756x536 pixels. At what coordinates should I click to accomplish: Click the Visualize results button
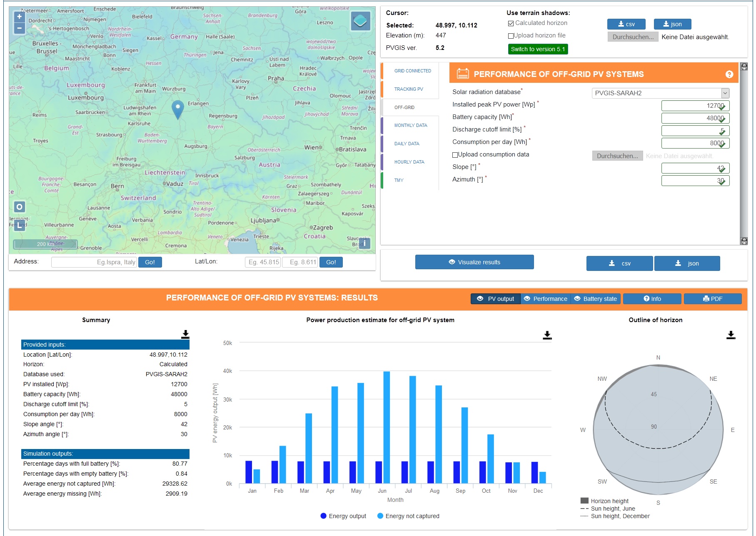coord(474,262)
